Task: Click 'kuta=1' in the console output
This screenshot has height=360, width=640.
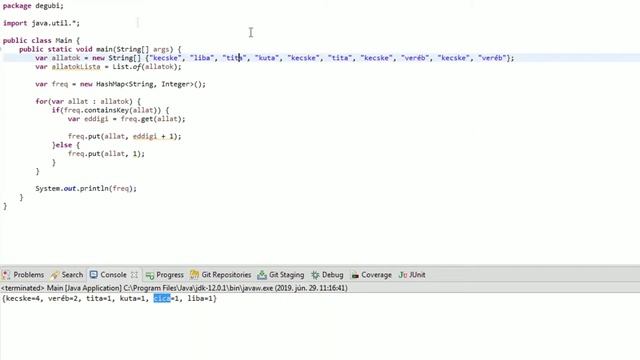Action: coord(133,298)
